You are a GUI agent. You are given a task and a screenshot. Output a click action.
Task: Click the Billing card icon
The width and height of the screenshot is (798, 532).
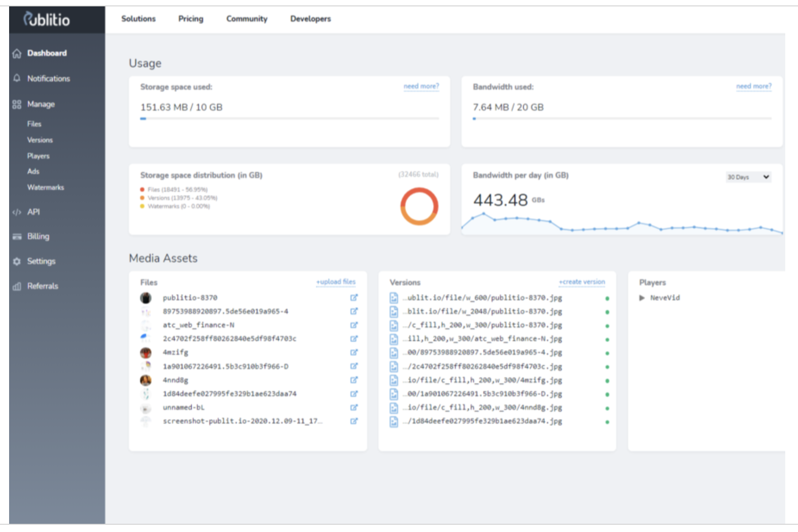pos(17,236)
